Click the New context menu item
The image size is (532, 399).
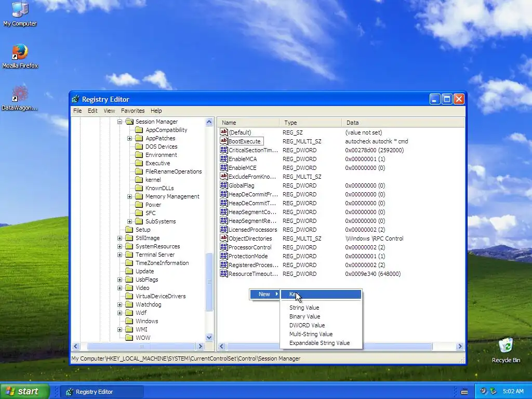[x=265, y=294]
